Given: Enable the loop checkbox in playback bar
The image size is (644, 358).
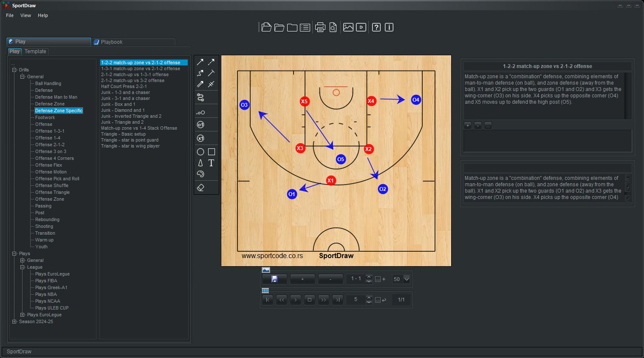Looking at the screenshot, I should [378, 300].
